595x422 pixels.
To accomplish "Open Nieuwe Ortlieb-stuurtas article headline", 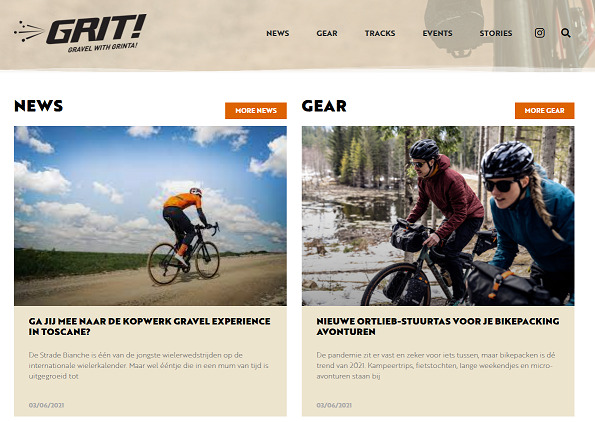I will [x=438, y=326].
